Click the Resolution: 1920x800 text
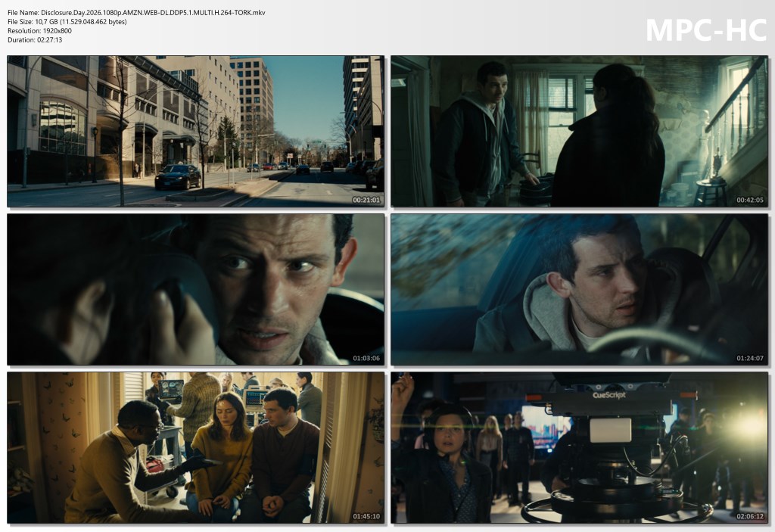Viewport: 775px width, 532px height. [x=39, y=31]
